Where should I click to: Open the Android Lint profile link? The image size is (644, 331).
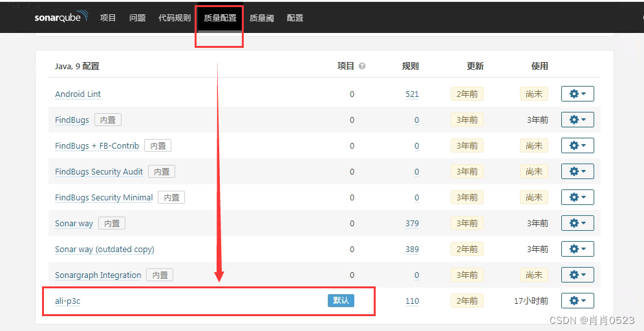point(78,94)
